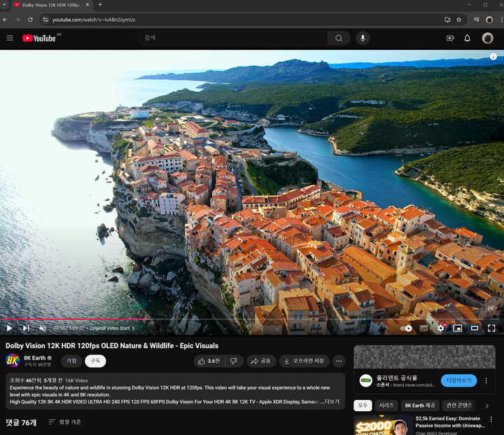
Task: Open the tab search dropdown arrow
Action: tap(4, 4)
